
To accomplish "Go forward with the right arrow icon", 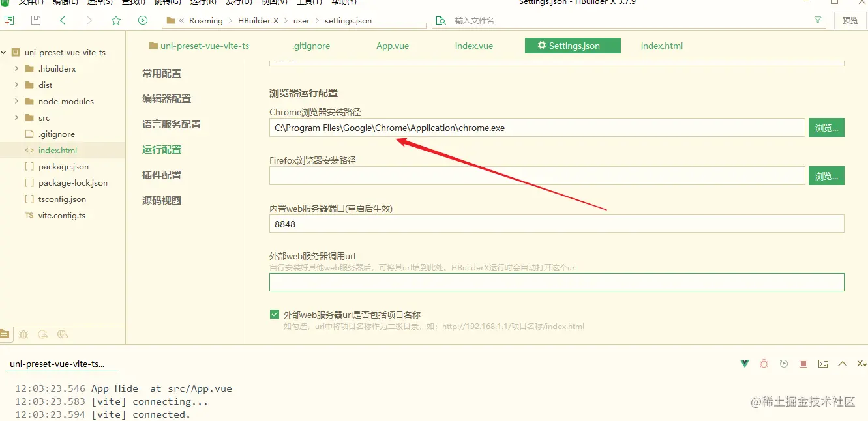I will tap(89, 21).
